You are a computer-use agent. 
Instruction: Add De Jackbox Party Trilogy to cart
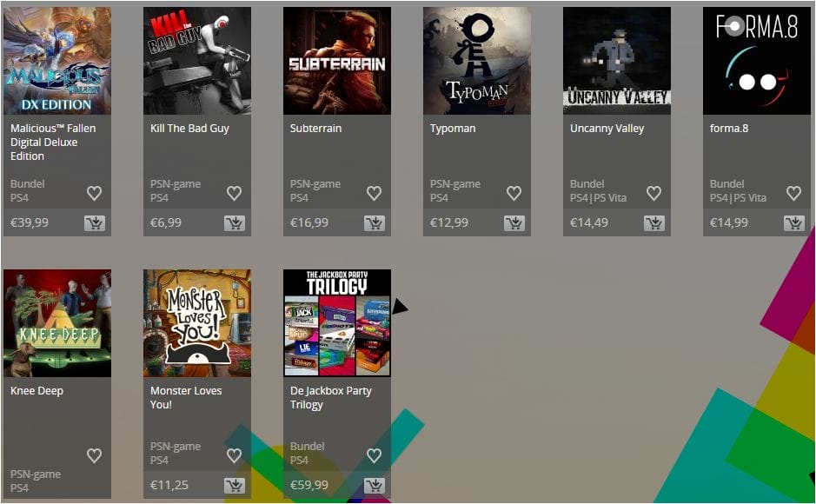pyautogui.click(x=375, y=486)
